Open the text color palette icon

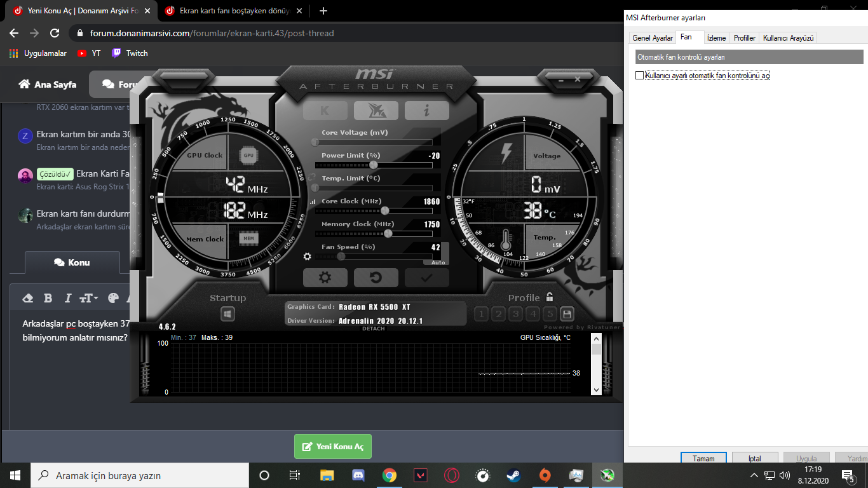(114, 298)
